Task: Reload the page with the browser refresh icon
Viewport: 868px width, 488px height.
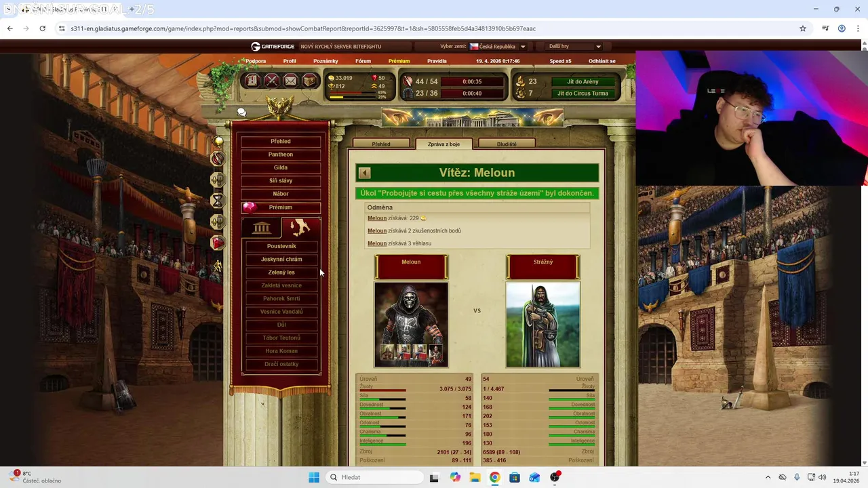Action: 42,28
